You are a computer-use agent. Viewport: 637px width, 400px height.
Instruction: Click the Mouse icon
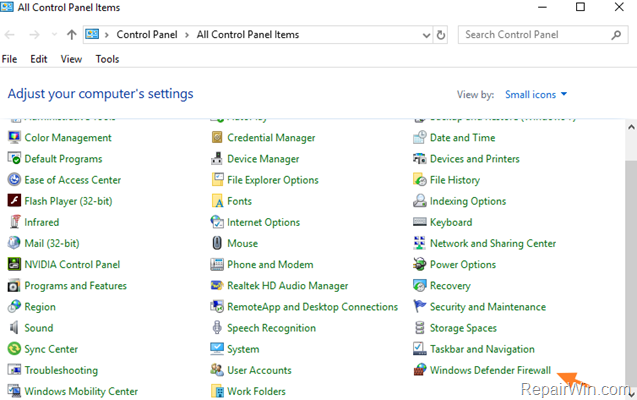[217, 243]
